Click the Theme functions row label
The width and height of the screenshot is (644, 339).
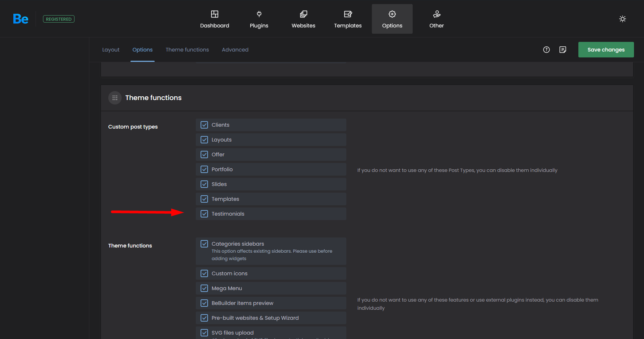click(130, 246)
